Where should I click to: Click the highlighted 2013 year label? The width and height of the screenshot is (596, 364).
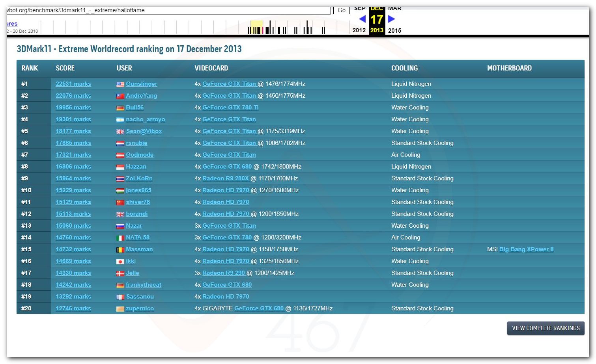click(377, 30)
